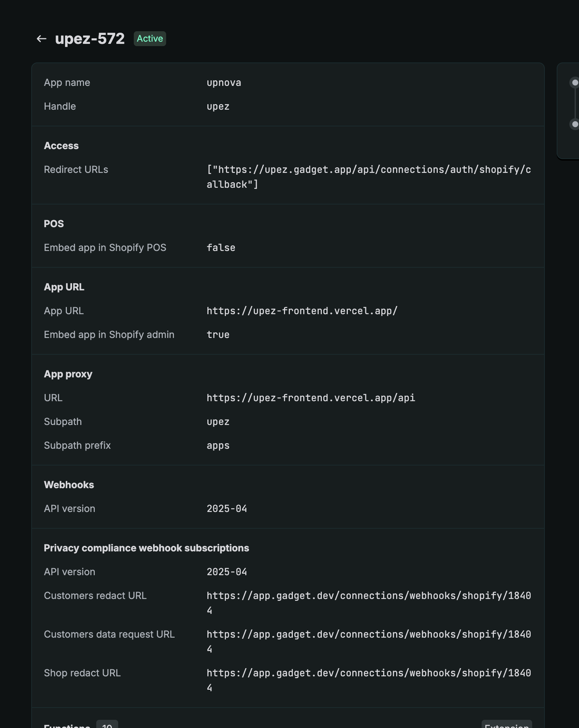Click the first timeline dot in right panel
579x728 pixels.
[575, 83]
